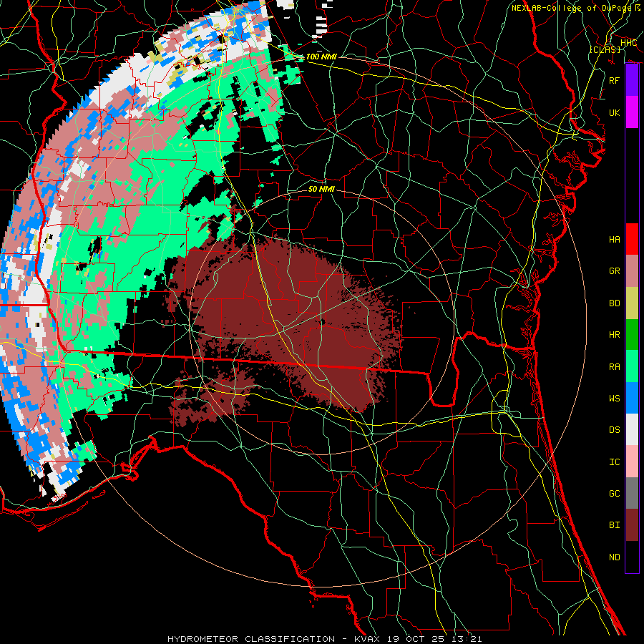This screenshot has height=644, width=644.
Task: Click the GC legend label
Action: click(x=615, y=494)
